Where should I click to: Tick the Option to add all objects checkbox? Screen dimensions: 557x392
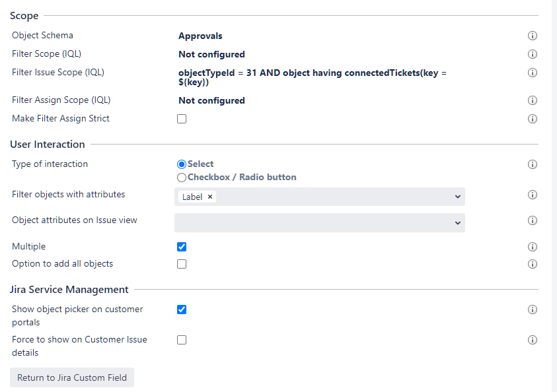(182, 264)
